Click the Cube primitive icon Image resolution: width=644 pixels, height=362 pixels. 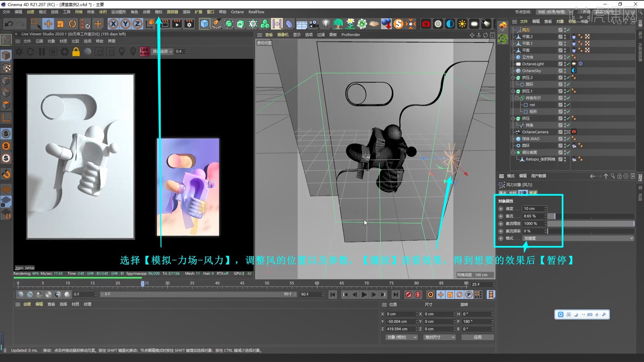coord(204,24)
